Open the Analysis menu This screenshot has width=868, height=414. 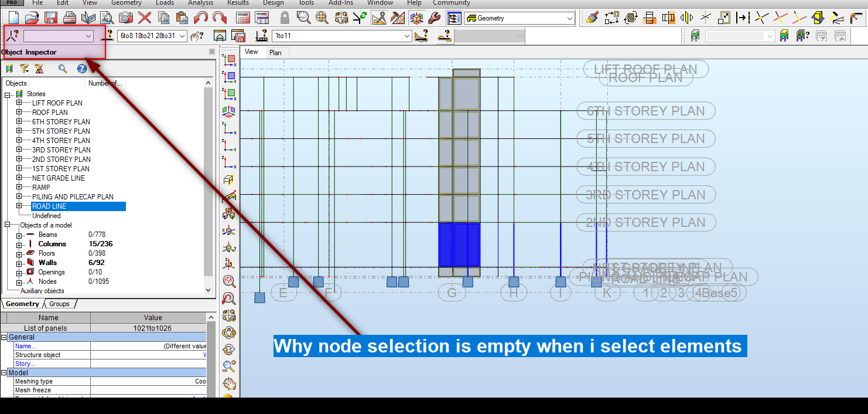[x=200, y=4]
